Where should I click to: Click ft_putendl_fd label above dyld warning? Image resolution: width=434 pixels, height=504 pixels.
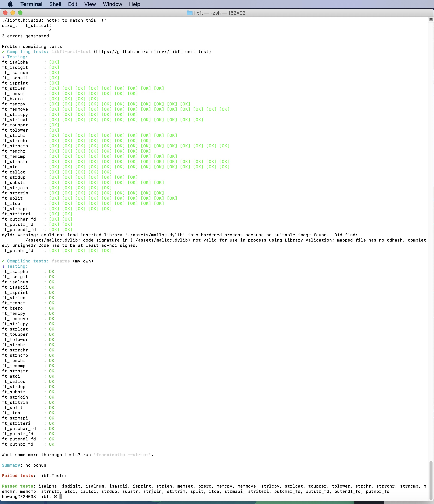pyautogui.click(x=19, y=230)
